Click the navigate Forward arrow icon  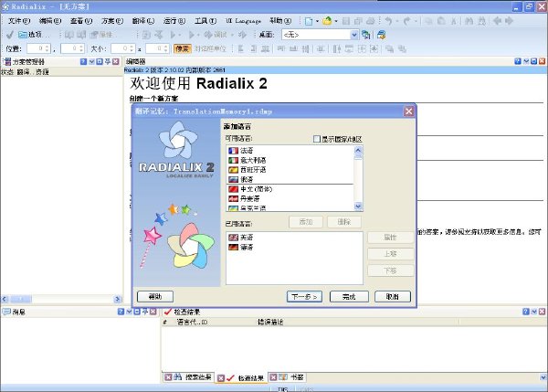pos(509,21)
